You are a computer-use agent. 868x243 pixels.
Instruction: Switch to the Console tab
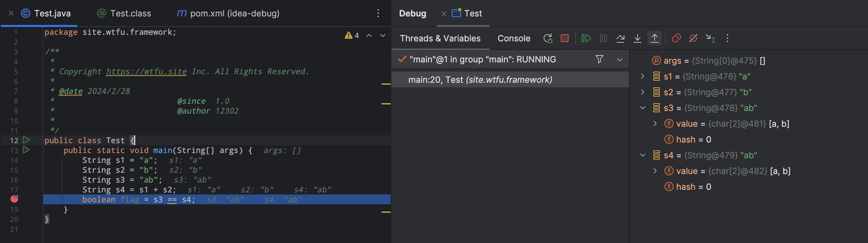point(513,38)
